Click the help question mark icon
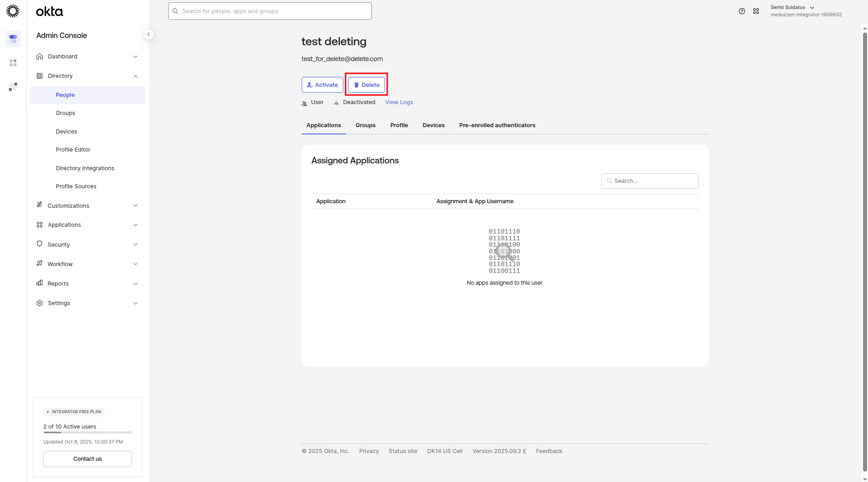The width and height of the screenshot is (868, 482). tap(742, 11)
